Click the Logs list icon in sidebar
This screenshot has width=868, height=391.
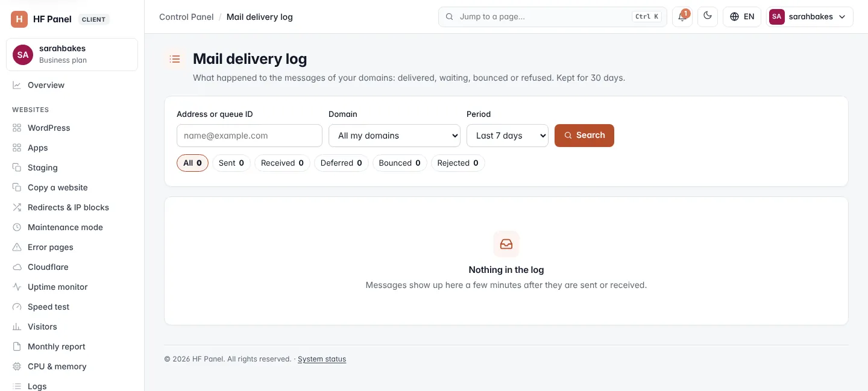17,386
